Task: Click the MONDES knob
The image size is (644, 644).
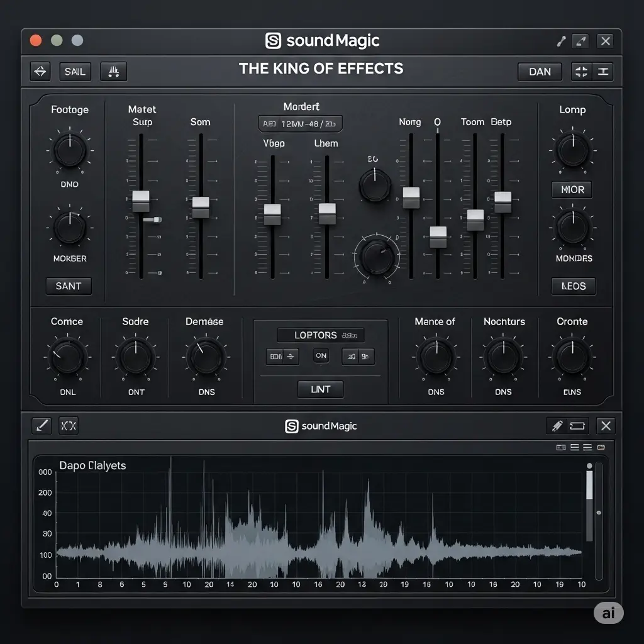Action: click(572, 227)
